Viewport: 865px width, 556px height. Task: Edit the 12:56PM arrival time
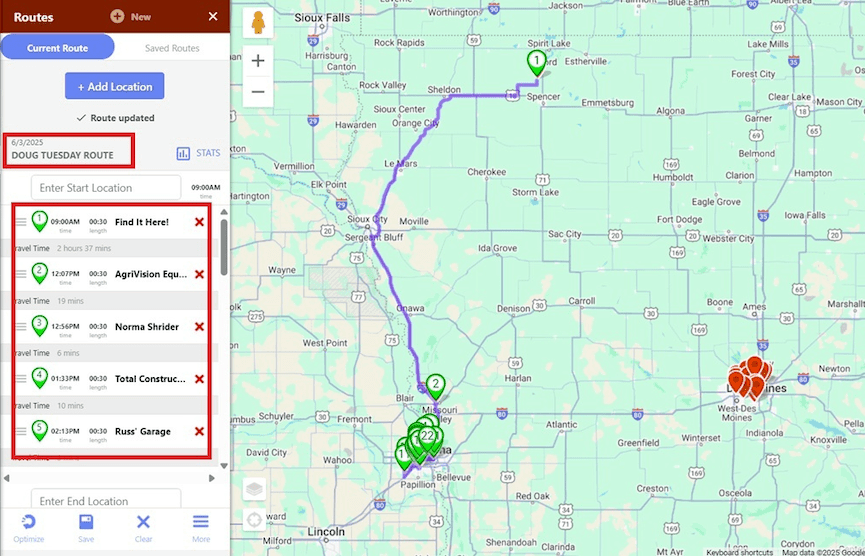tap(65, 326)
